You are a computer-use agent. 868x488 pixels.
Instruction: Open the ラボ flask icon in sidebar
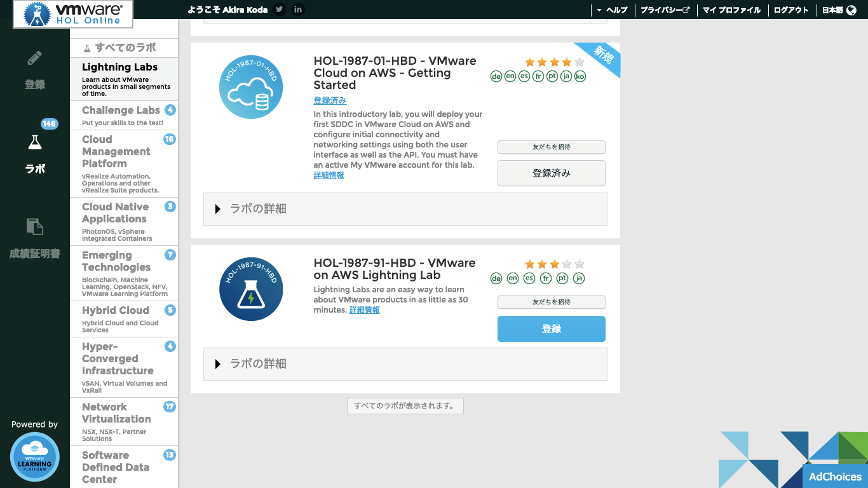35,143
